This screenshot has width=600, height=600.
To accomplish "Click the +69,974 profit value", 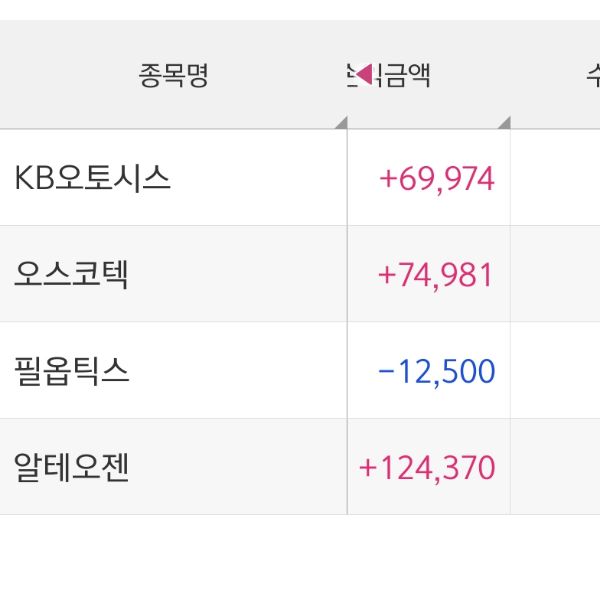I will (x=437, y=179).
